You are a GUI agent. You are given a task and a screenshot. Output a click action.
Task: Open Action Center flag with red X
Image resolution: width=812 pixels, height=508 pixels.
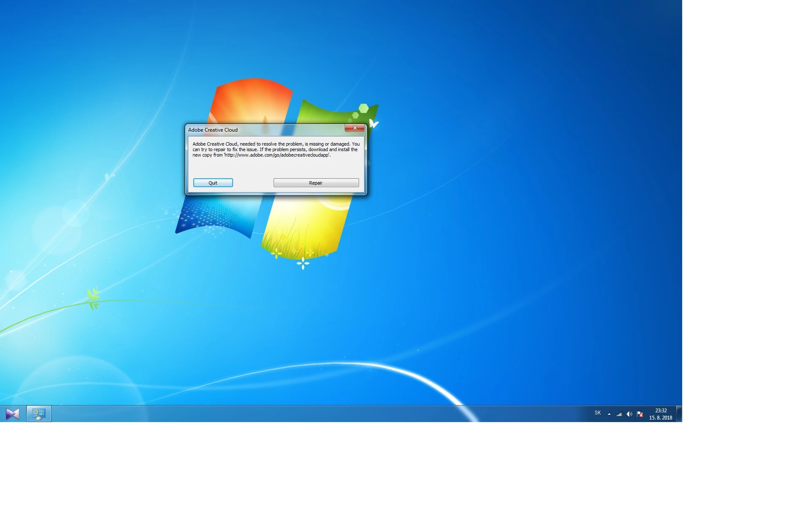[640, 414]
